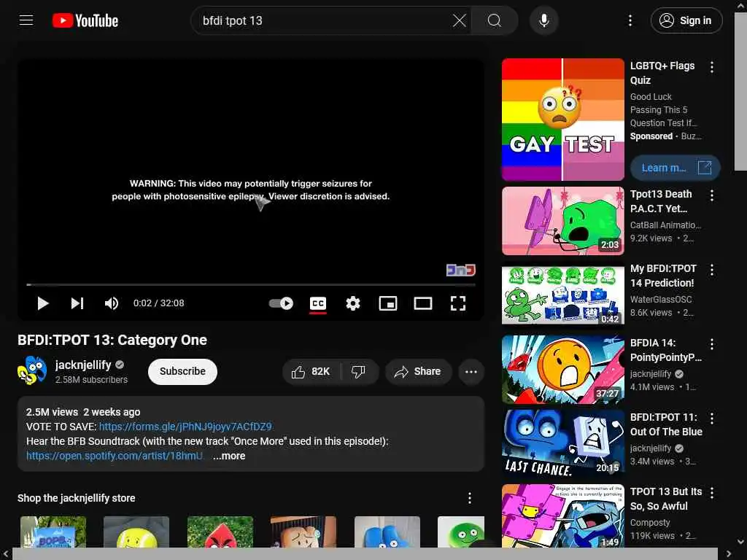Switch to theater mode
The height and width of the screenshot is (560, 747).
pos(423,303)
